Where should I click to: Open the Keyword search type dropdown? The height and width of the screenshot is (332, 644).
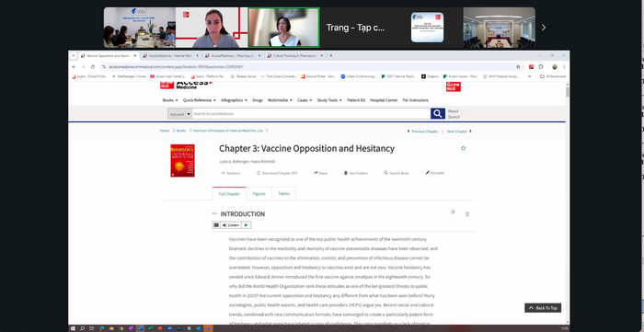pos(179,114)
